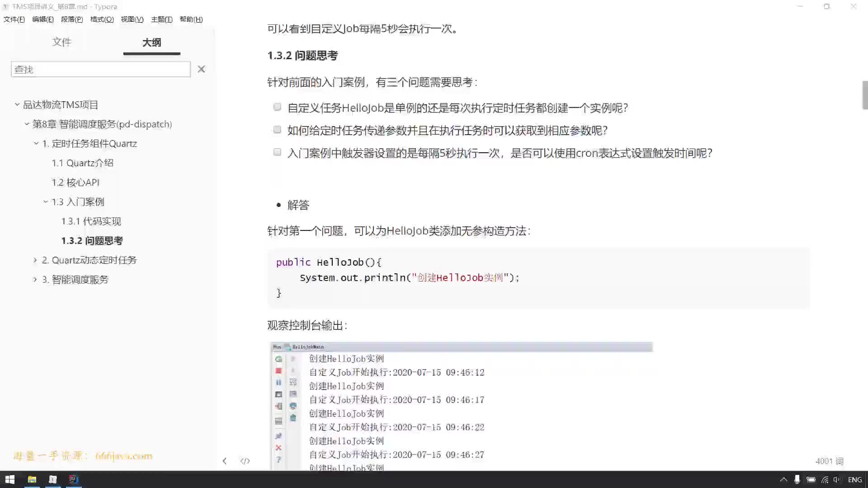Open the 文件(F) menu

click(x=14, y=19)
